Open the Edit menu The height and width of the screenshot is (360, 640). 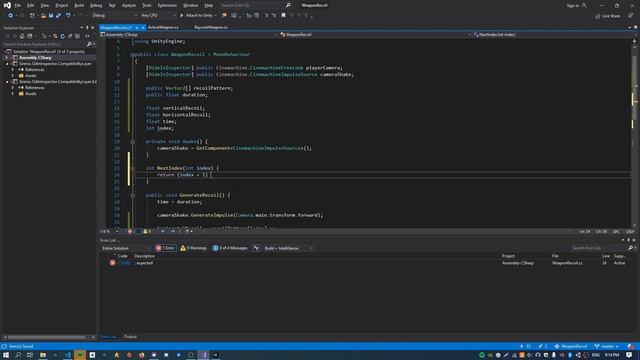pyautogui.click(x=31, y=5)
